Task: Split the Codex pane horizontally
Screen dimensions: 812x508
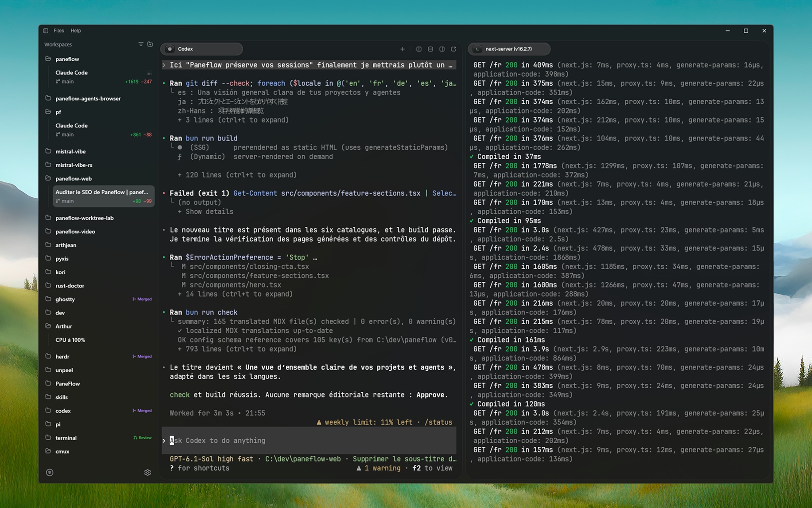Action: [x=430, y=49]
